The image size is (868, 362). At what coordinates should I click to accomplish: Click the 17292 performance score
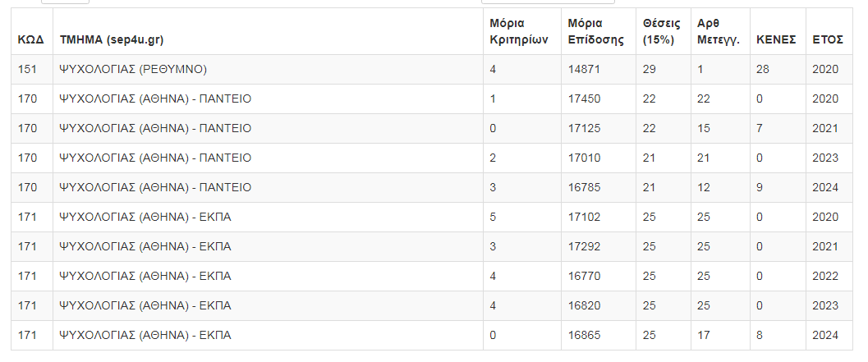point(584,246)
